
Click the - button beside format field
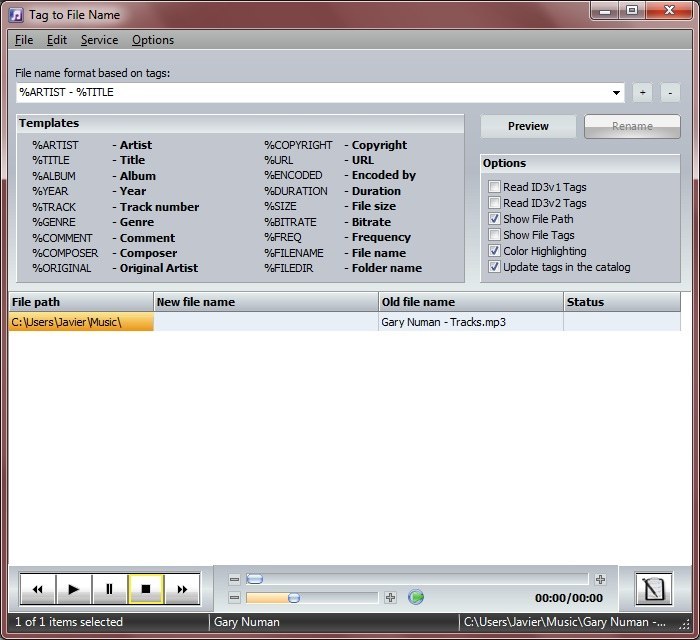670,93
